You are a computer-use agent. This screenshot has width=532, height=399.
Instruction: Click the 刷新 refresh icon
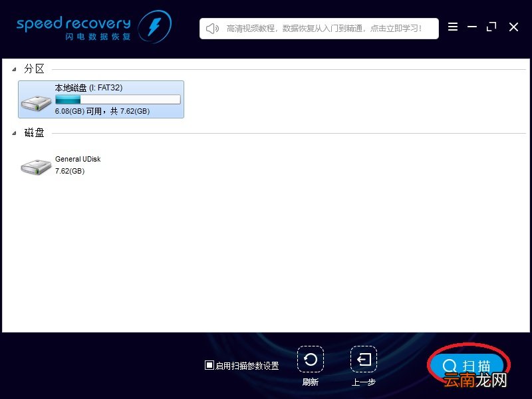click(311, 359)
